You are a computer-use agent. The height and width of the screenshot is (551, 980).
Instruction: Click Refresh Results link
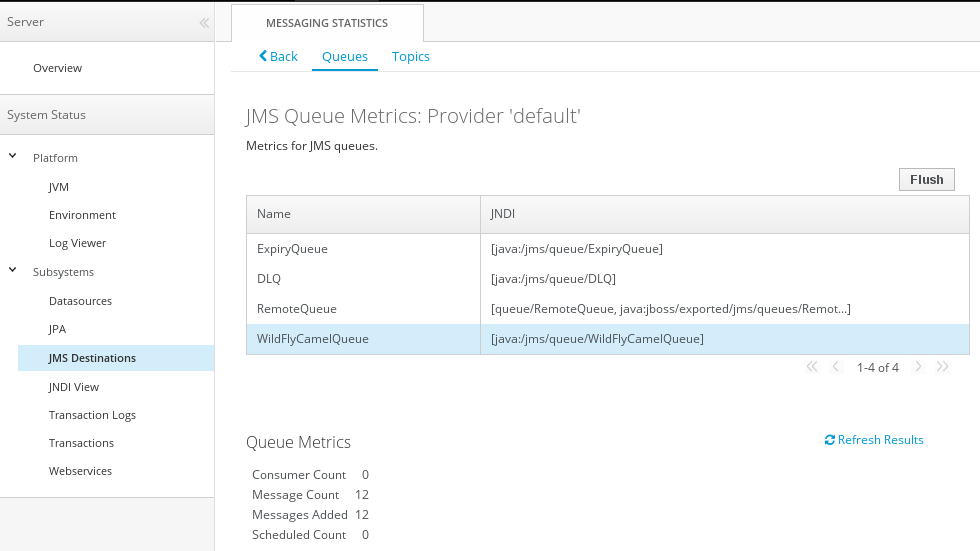(x=874, y=440)
